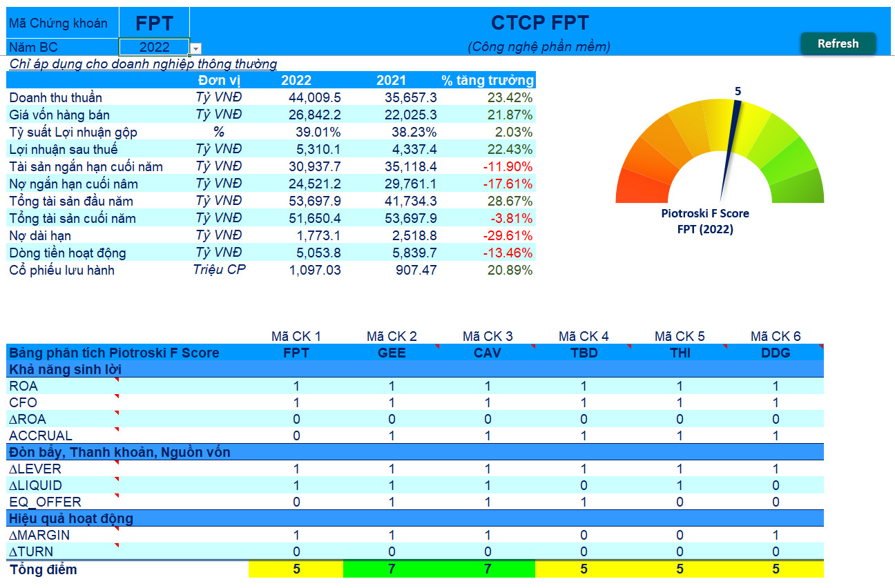This screenshot has width=895, height=588.
Task: Click the Chỉ áp dụng cho doanh nghiệp note
Action: click(x=143, y=64)
